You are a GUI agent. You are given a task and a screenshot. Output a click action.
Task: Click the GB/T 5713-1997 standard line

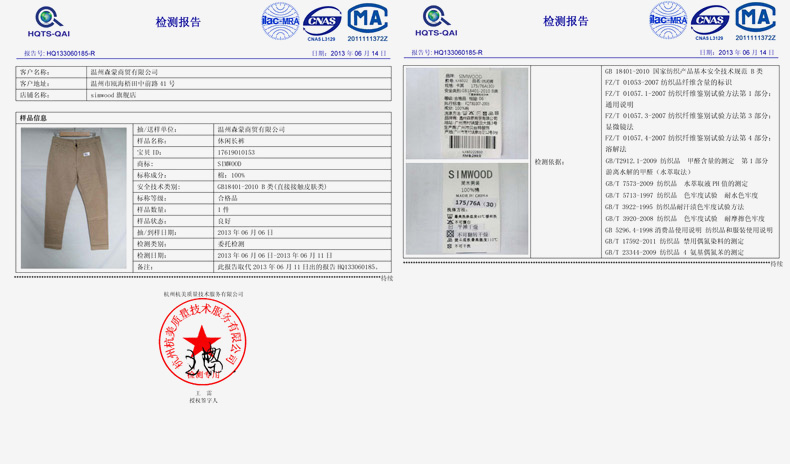point(681,195)
